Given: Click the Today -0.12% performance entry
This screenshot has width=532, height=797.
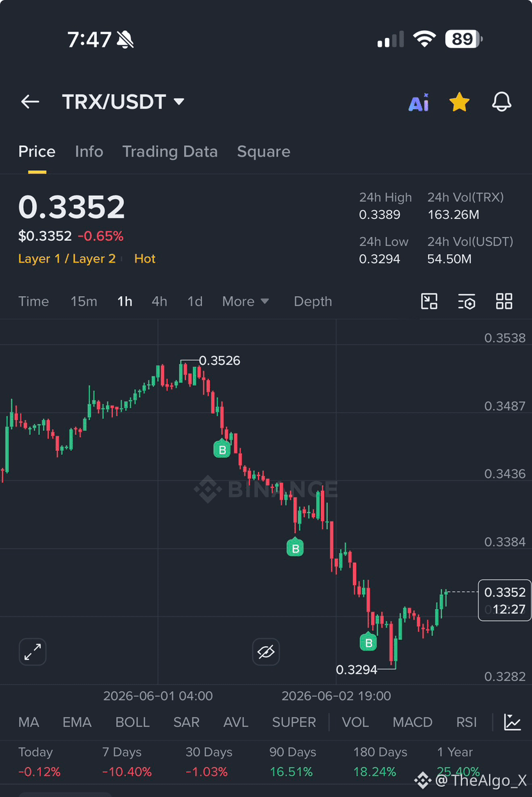Looking at the screenshot, I should pyautogui.click(x=40, y=762).
